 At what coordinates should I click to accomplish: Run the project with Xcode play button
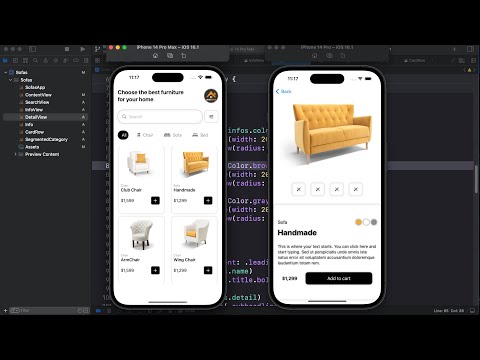82,49
